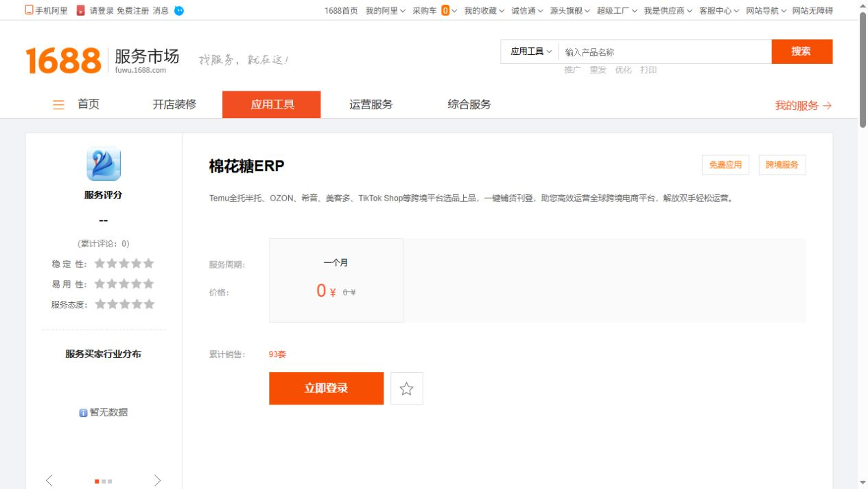Switch to the 首页 tab
This screenshot has height=489, width=868.
[x=89, y=104]
